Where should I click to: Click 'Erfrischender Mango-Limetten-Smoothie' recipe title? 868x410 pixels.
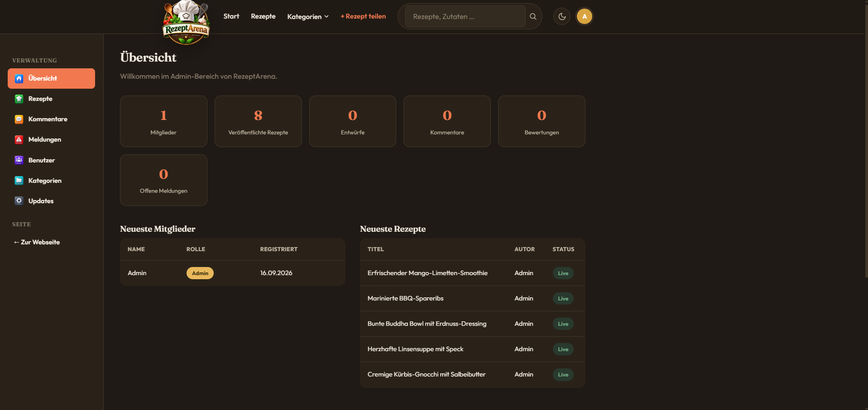click(427, 273)
